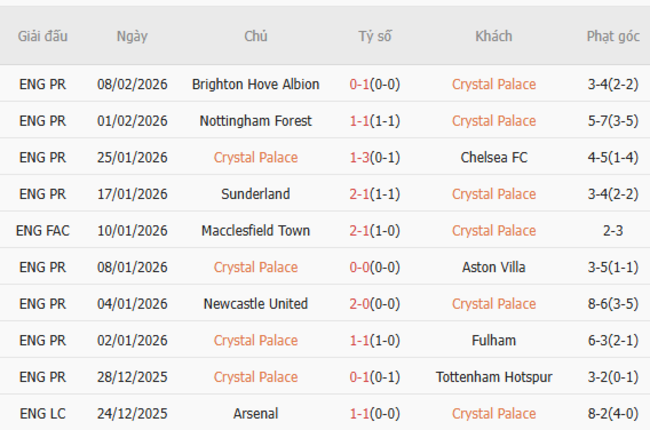Click the 1-3 score of the Chelsea match
This screenshot has width=650, height=430.
(359, 157)
